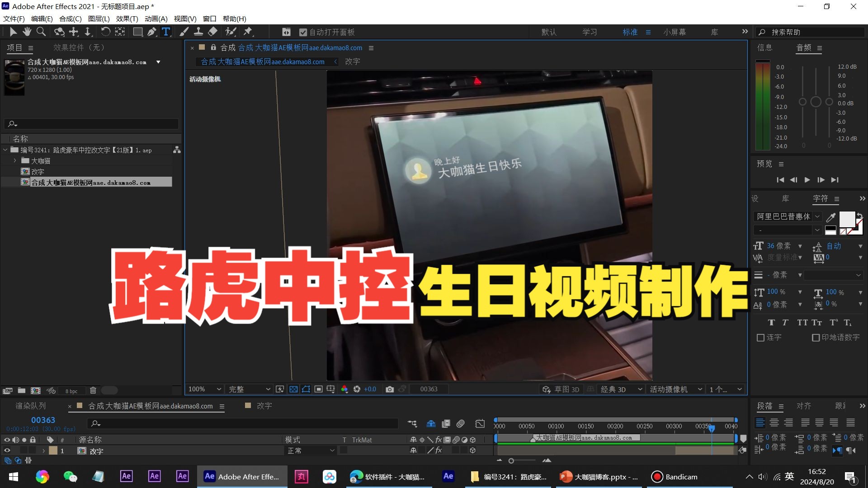
Task: Select the Roto Brush tool
Action: pyautogui.click(x=231, y=32)
